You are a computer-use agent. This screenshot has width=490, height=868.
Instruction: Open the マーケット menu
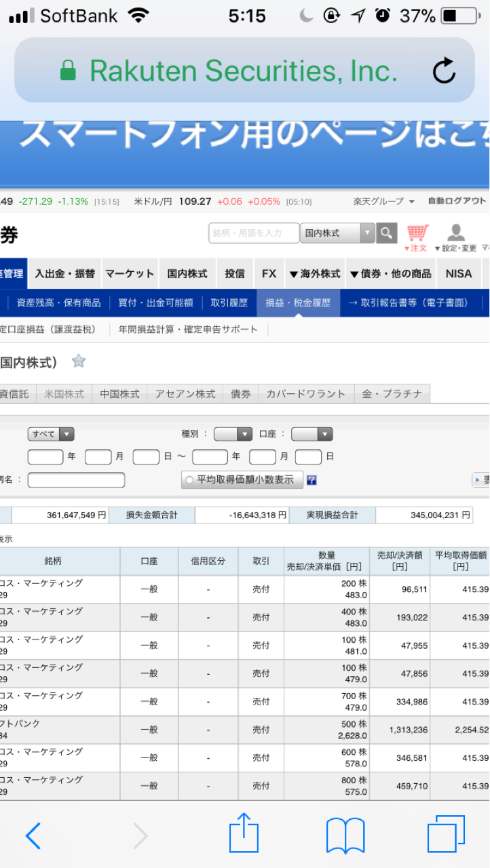[x=130, y=274]
